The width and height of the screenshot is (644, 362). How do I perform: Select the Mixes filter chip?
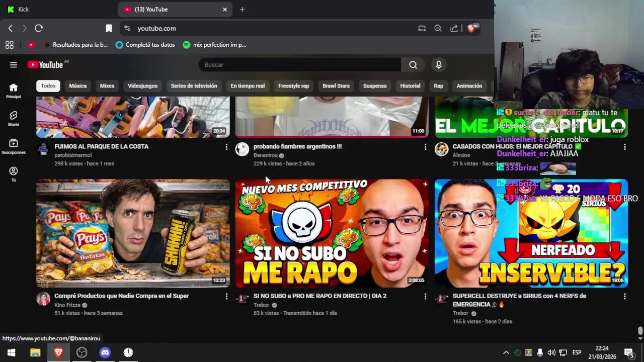coord(107,86)
